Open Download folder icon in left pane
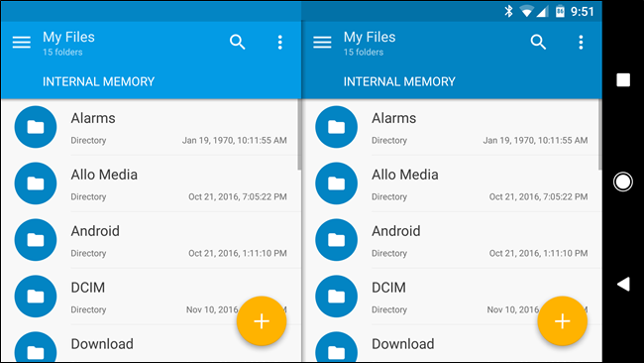 coord(36,347)
